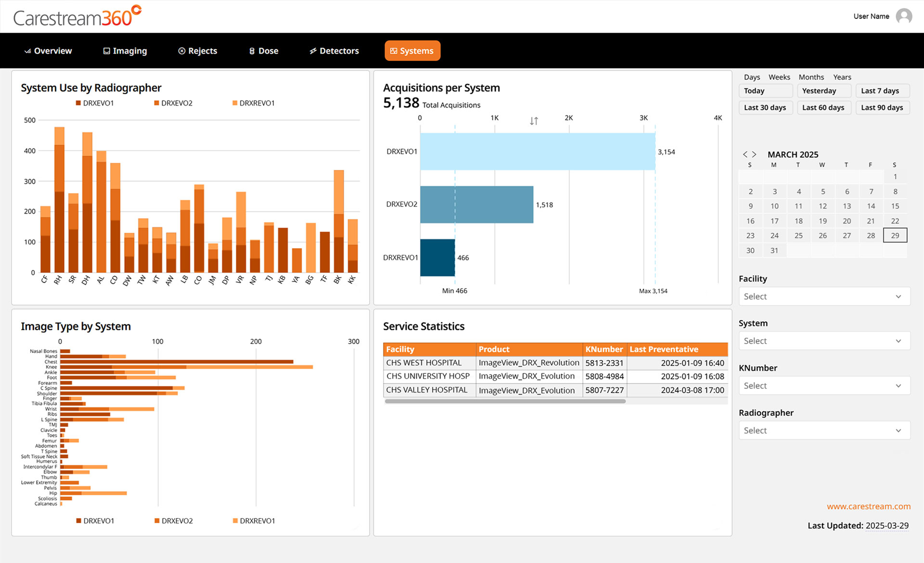This screenshot has width=924, height=563.
Task: Click the Overview tab icon
Action: coord(28,51)
